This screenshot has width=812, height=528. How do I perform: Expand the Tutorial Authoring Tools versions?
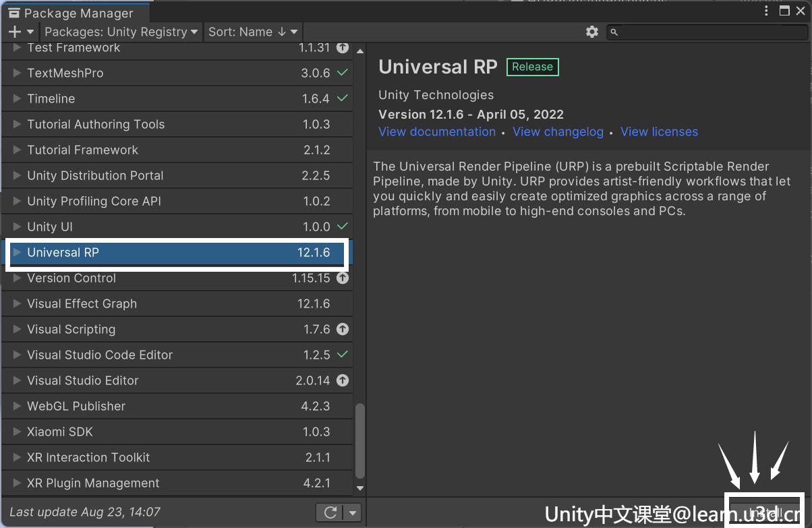coord(18,124)
